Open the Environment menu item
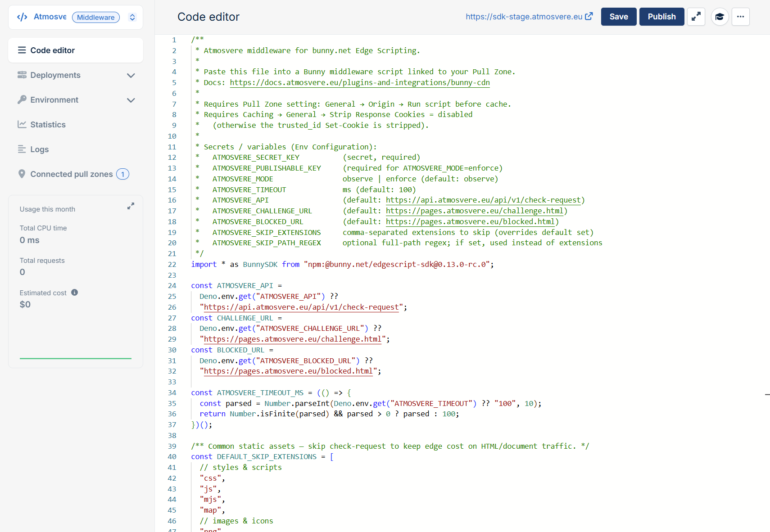The width and height of the screenshot is (770, 532). [76, 100]
